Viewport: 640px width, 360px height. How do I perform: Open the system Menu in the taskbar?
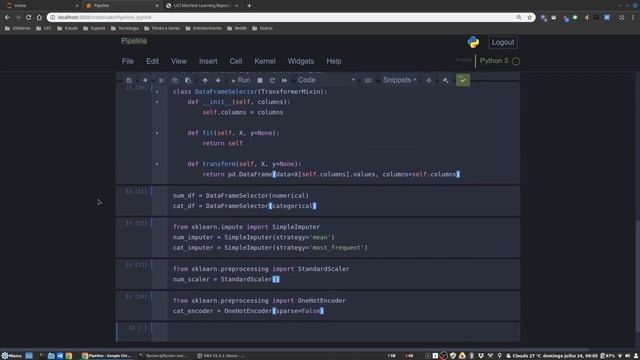click(11, 356)
